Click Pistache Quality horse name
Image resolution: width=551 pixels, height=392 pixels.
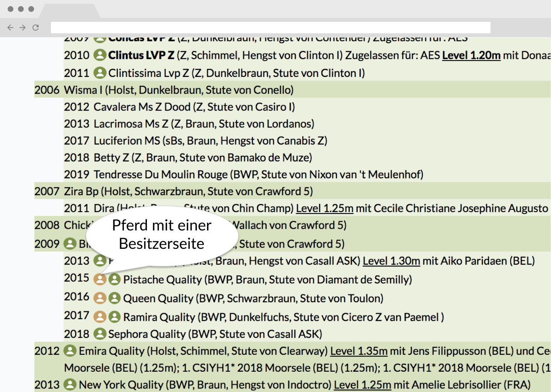(162, 279)
